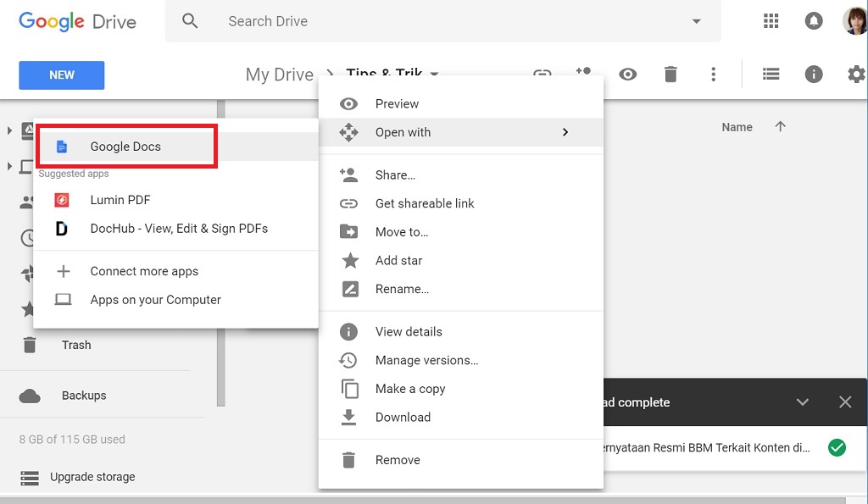Click Make a copy
Image resolution: width=868 pixels, height=504 pixels.
pos(460,389)
